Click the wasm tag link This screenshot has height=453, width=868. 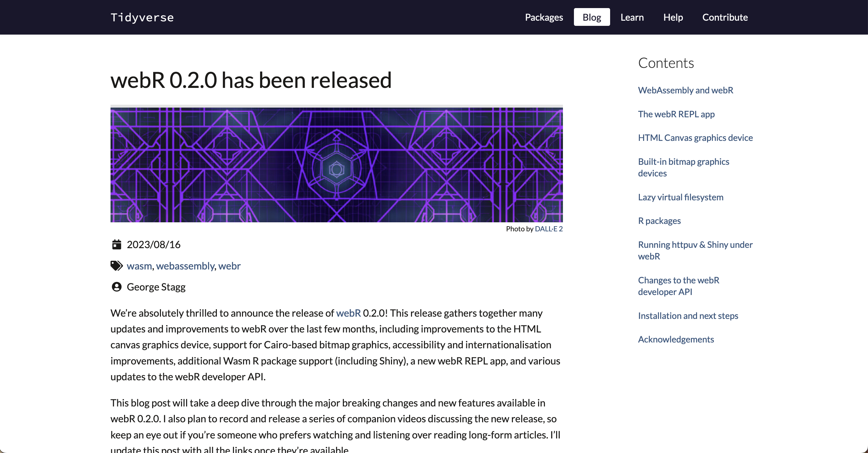coord(139,266)
